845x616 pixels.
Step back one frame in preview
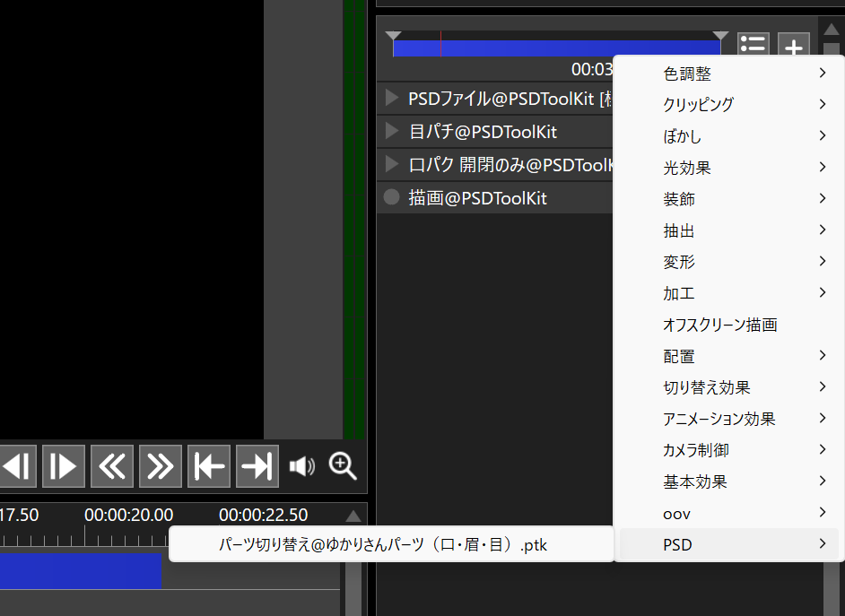point(16,466)
